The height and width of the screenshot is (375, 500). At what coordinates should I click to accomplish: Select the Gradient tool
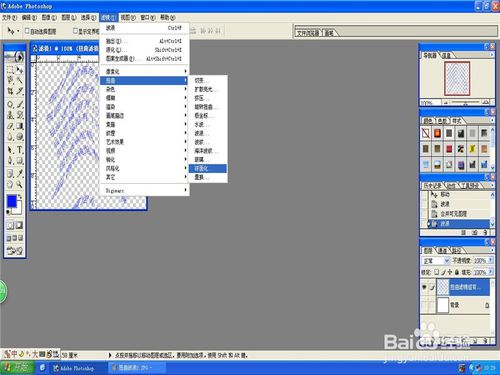point(20,126)
